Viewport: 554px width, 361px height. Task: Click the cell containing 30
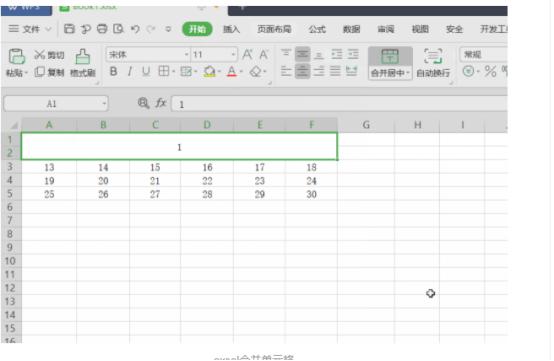[x=311, y=194]
